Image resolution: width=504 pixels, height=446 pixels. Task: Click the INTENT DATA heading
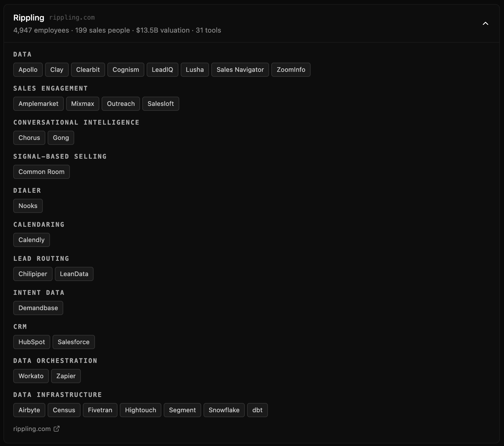(39, 293)
